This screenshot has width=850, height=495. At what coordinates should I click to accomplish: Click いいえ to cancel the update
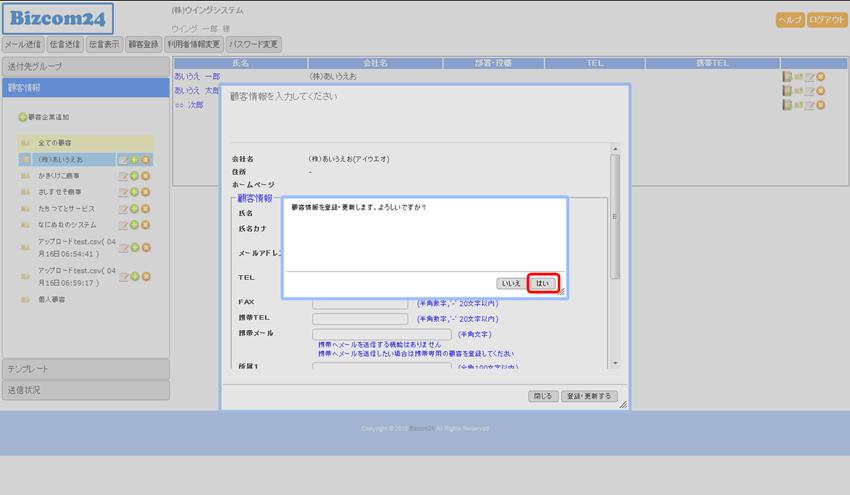coord(511,284)
